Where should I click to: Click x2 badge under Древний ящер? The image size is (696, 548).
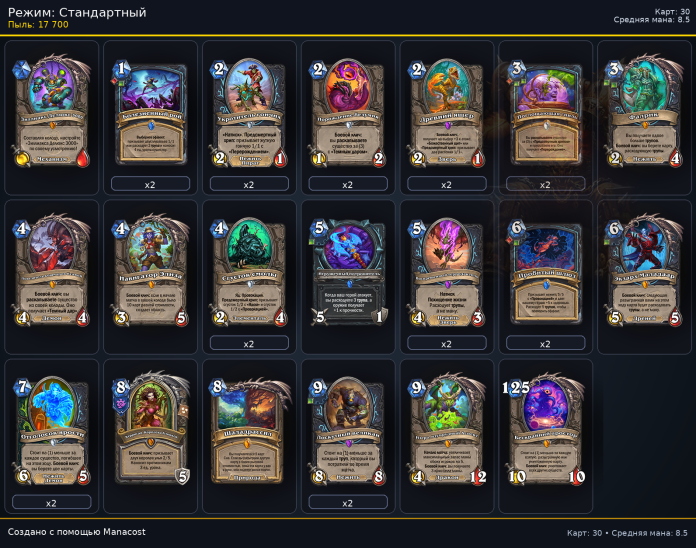click(x=447, y=184)
